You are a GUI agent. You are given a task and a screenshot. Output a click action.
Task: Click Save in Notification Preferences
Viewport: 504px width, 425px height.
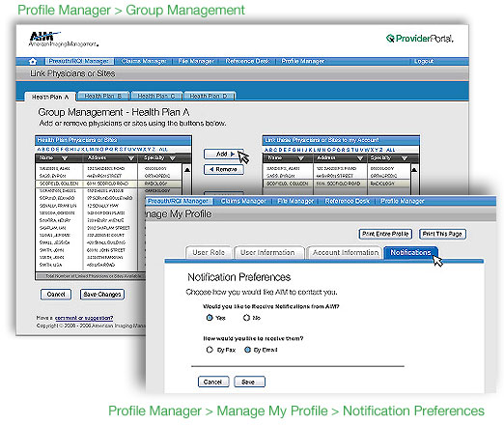tap(249, 382)
